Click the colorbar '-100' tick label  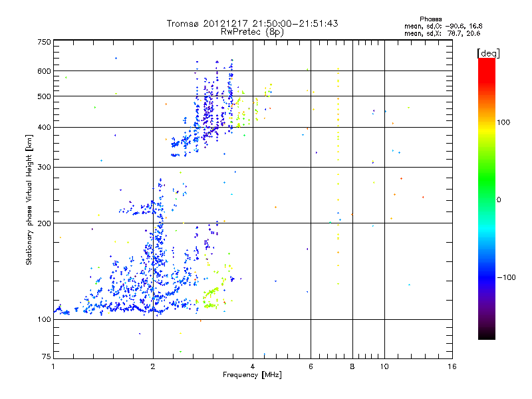(x=506, y=277)
